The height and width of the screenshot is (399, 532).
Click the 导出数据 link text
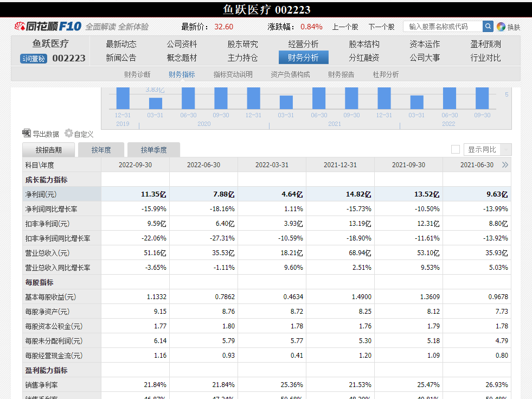(46, 134)
